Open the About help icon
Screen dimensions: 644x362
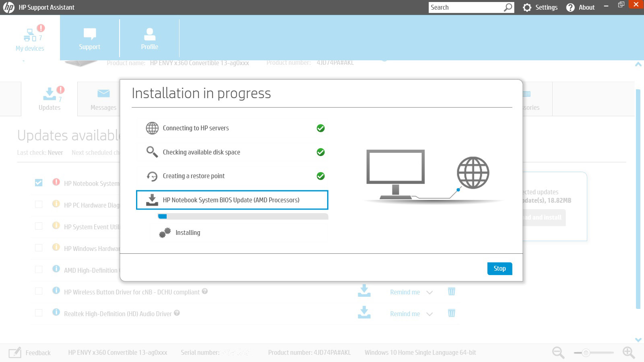(570, 7)
